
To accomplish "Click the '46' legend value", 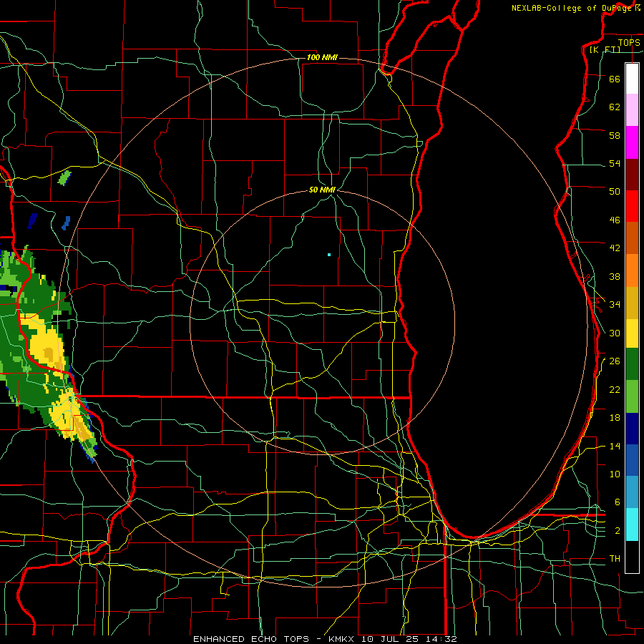I will tap(615, 220).
